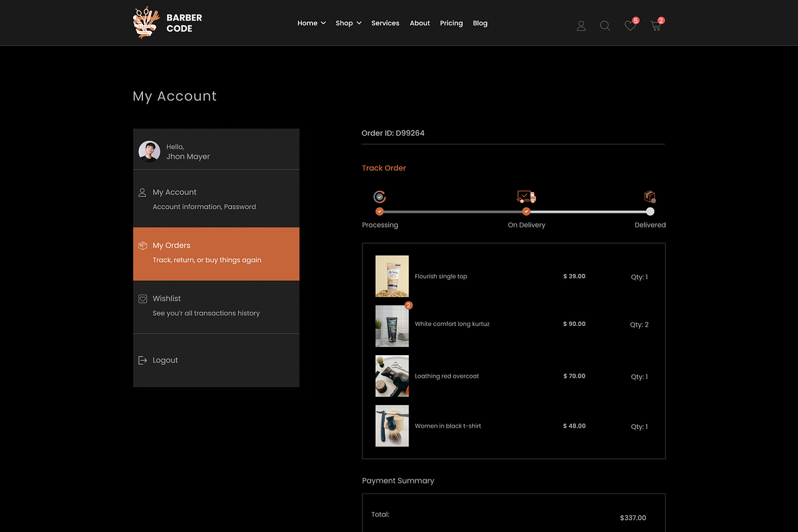798x532 pixels.
Task: Expand the Home dropdown menu
Action: pyautogui.click(x=311, y=23)
